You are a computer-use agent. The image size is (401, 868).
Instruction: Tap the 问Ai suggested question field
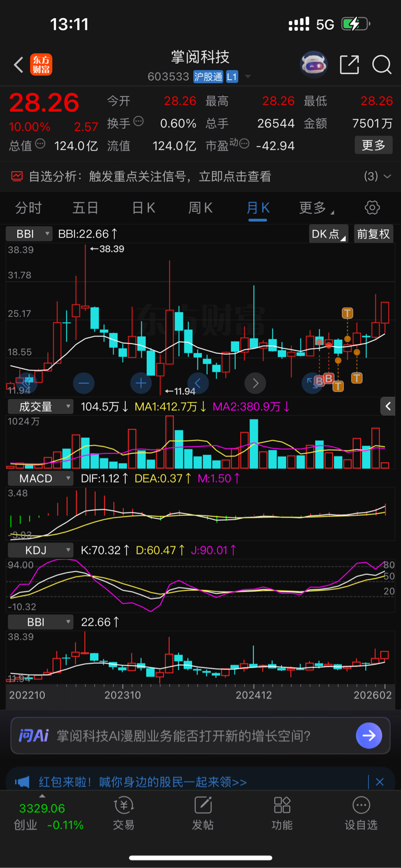(183, 736)
